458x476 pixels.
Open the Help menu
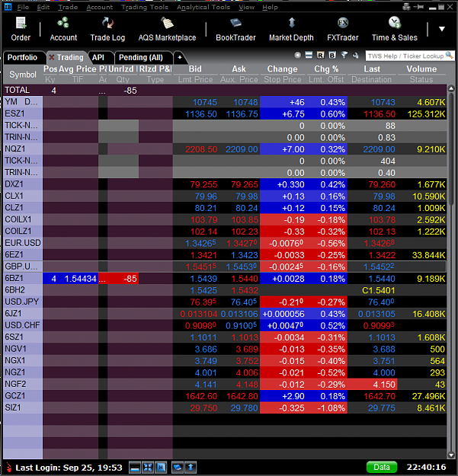270,7
